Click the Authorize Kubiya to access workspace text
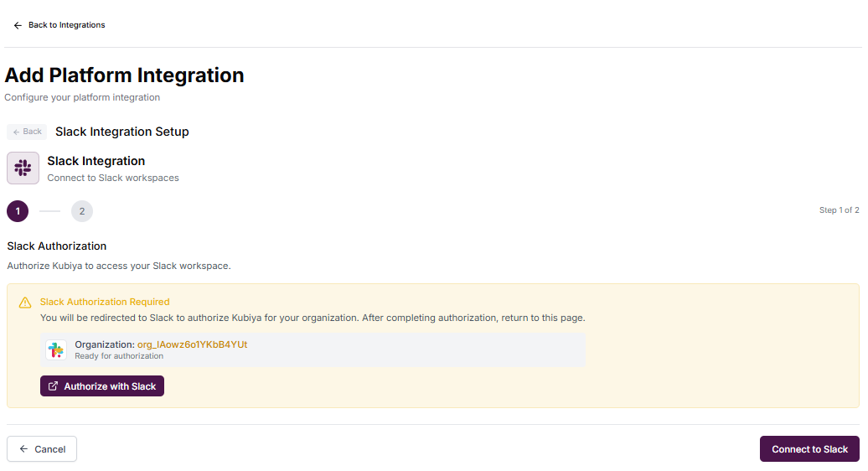Viewport: 868px width, 471px height. [x=118, y=266]
